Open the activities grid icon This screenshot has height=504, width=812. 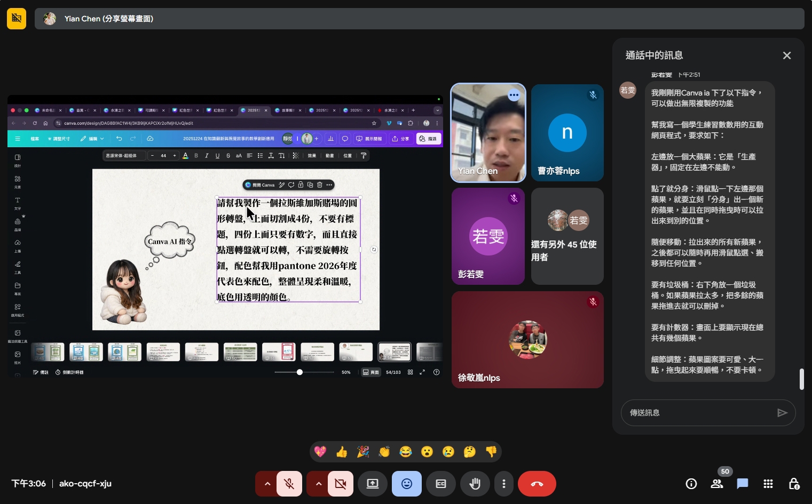coord(768,484)
